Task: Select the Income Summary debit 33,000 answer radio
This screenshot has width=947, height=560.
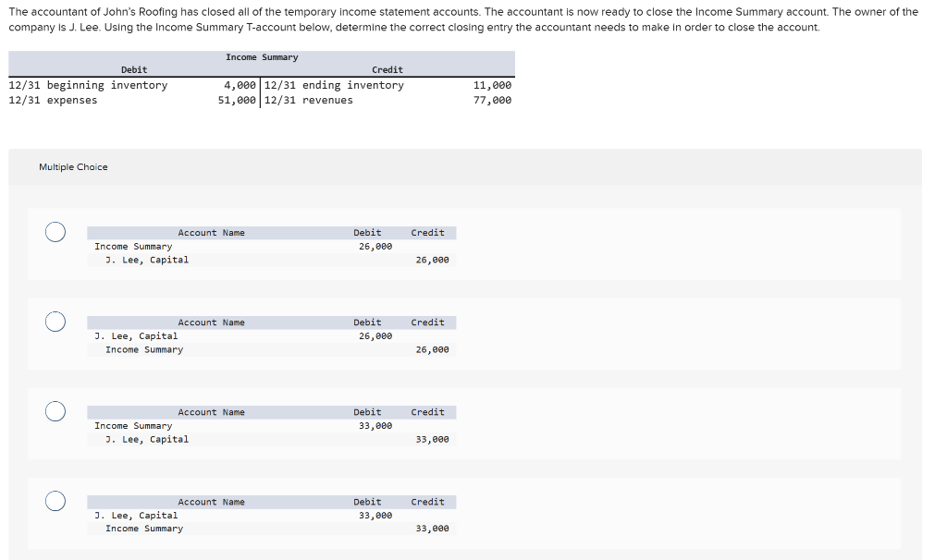Action: coord(55,411)
